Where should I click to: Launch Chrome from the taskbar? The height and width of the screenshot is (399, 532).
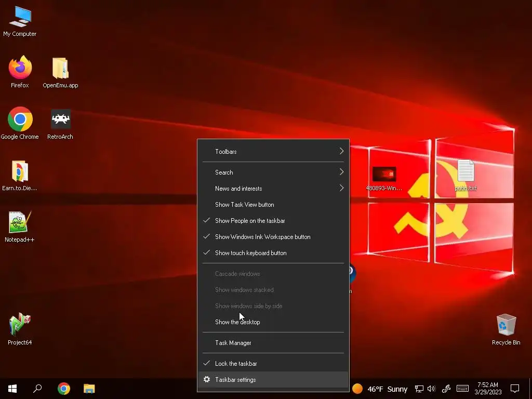(x=64, y=389)
